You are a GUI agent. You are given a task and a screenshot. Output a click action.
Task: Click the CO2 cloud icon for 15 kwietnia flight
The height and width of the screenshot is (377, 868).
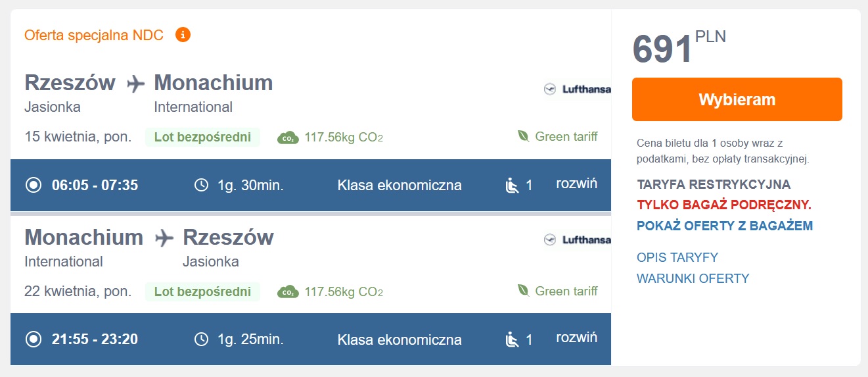(288, 138)
